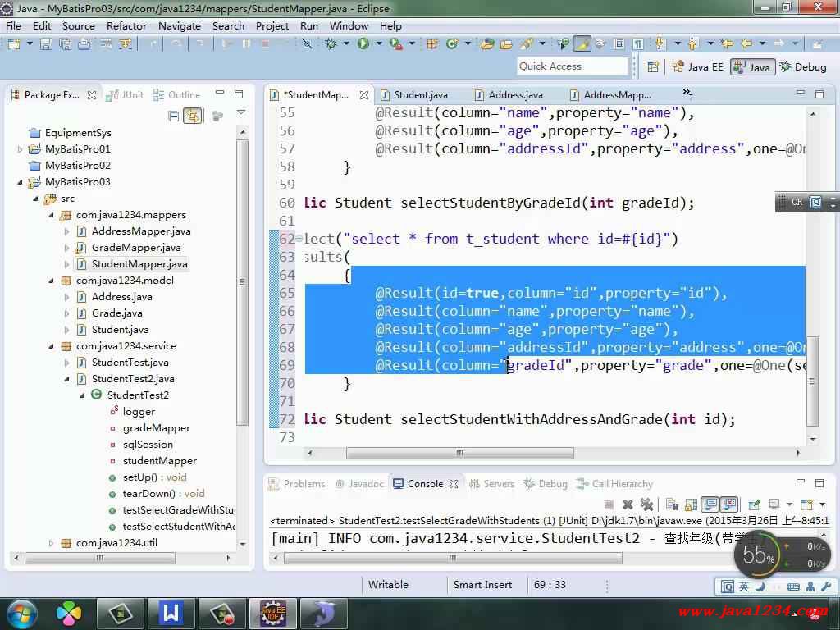Switch to the Java EE perspective
The height and width of the screenshot is (630, 840).
coord(697,67)
